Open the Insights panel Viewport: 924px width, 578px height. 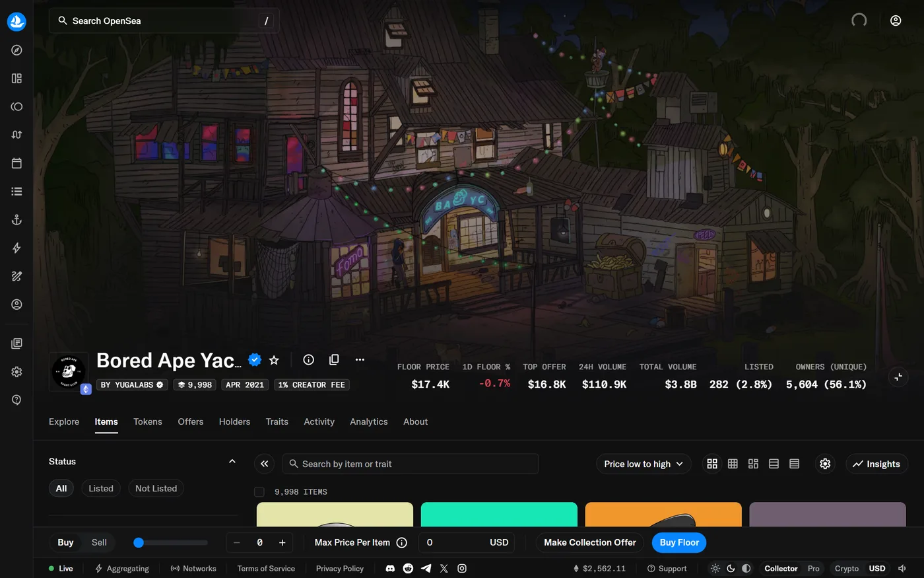876,464
